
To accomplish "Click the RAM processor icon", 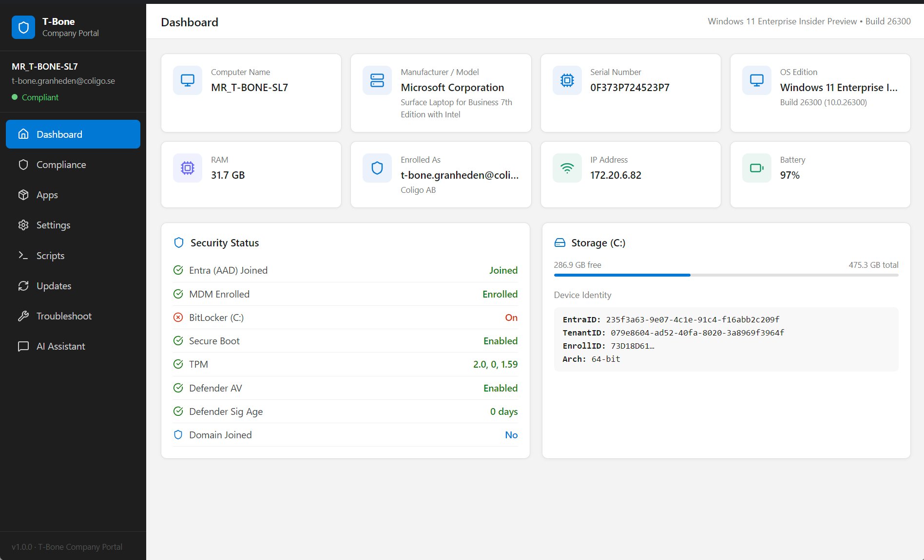I will coord(188,168).
